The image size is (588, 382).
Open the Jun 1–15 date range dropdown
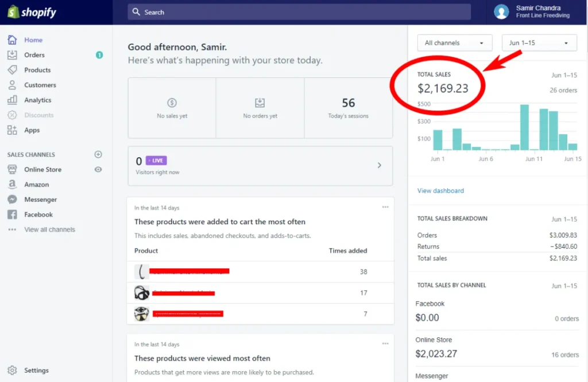tap(539, 43)
